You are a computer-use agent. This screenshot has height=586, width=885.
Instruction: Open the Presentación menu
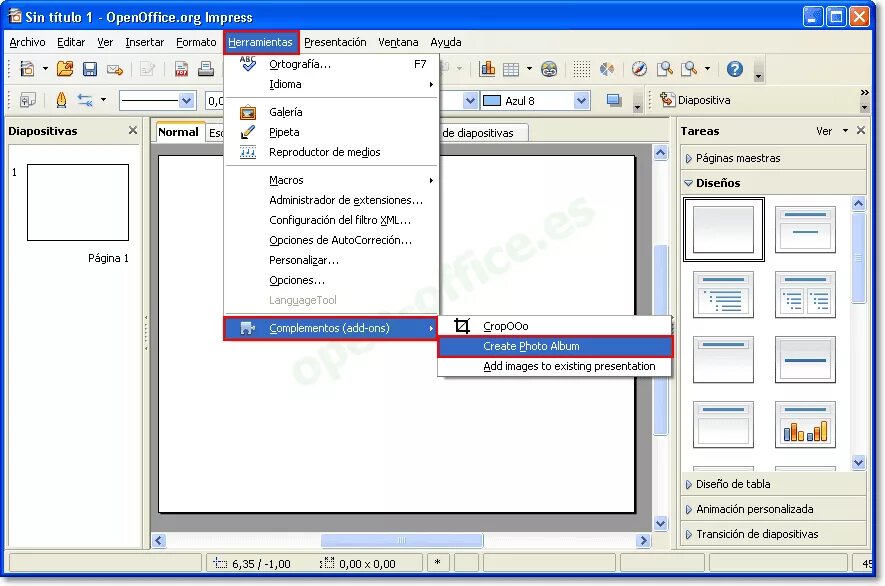coord(335,42)
